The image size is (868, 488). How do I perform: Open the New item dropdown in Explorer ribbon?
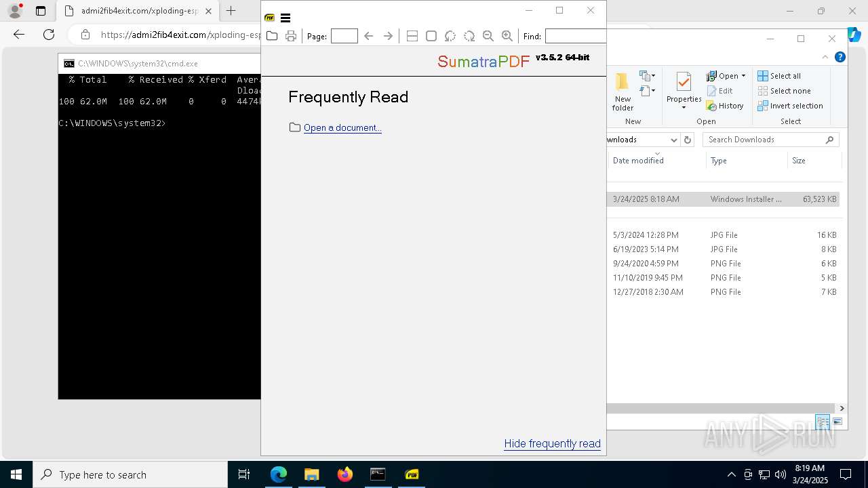tap(648, 76)
